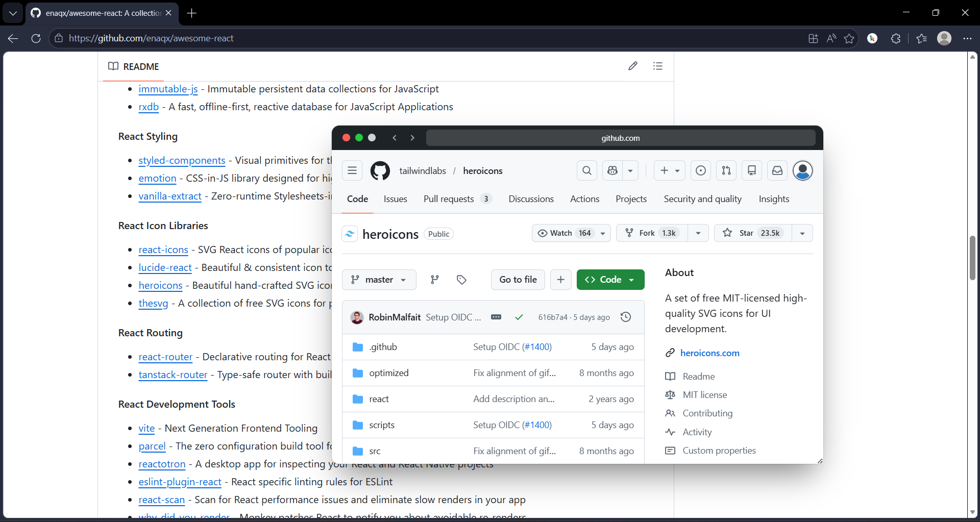Click the browser address bar URL

(151, 38)
